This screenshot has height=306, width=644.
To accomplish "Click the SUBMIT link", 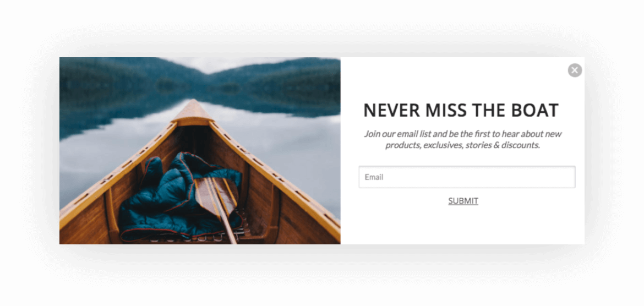I will pos(463,201).
